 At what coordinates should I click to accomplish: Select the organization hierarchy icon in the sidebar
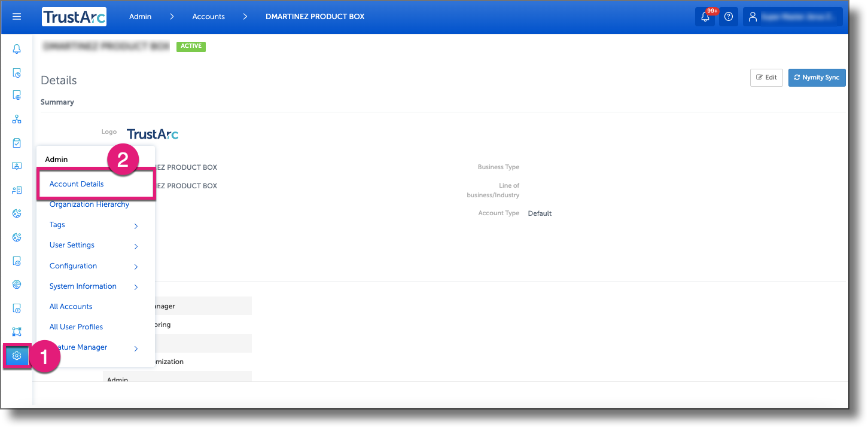pos(17,119)
